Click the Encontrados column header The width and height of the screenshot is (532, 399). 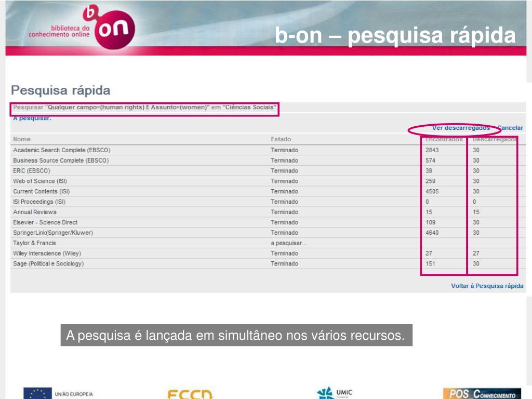tap(444, 139)
